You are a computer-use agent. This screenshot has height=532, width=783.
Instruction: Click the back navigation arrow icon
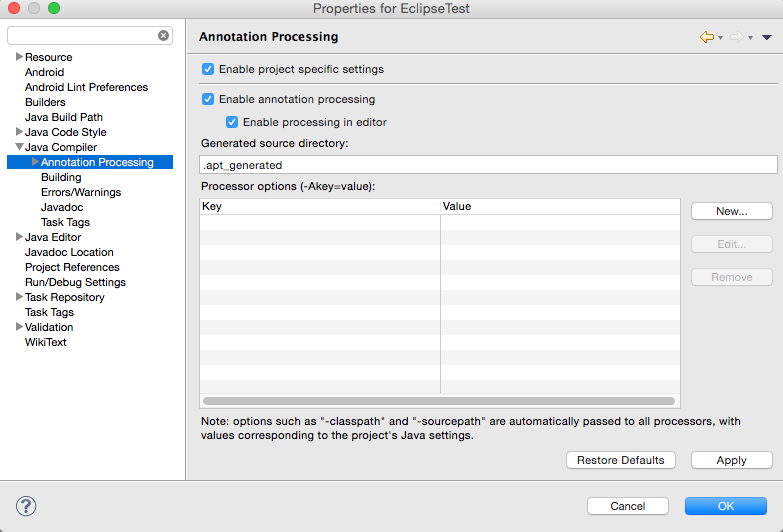[707, 37]
